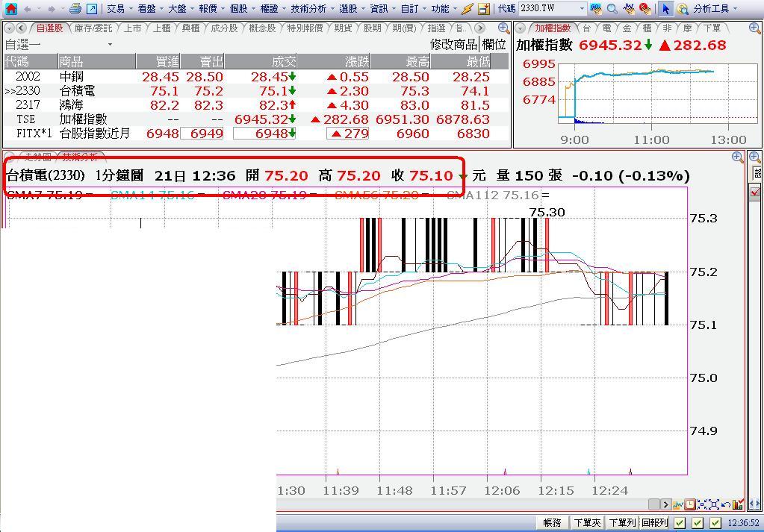Click the 成交 column header
Screen dimensions: 764x532
tap(261, 61)
